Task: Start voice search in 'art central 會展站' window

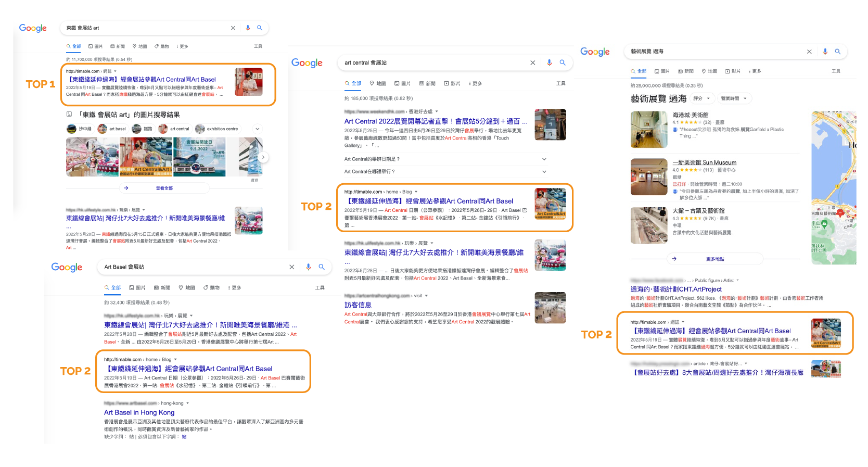Action: [550, 62]
